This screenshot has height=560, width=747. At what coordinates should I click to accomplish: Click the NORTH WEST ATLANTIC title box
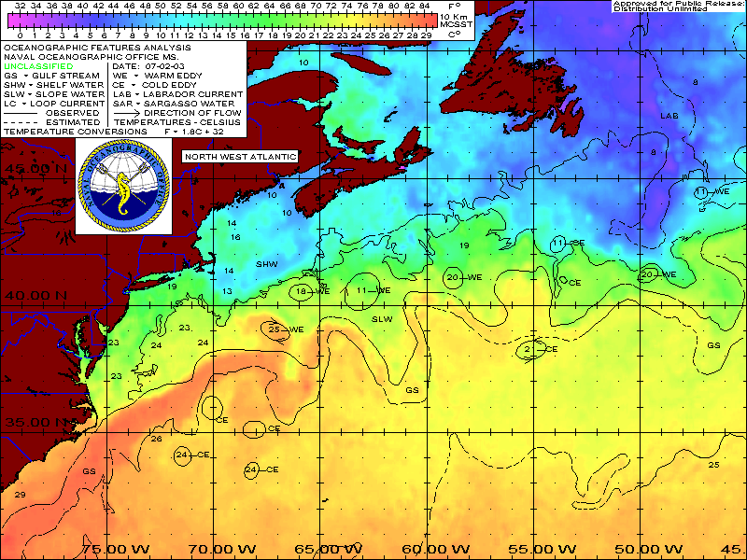pyautogui.click(x=240, y=157)
